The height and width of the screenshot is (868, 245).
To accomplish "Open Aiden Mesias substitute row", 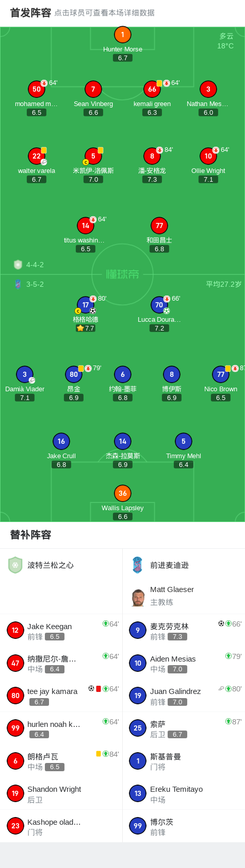I will click(x=184, y=663).
